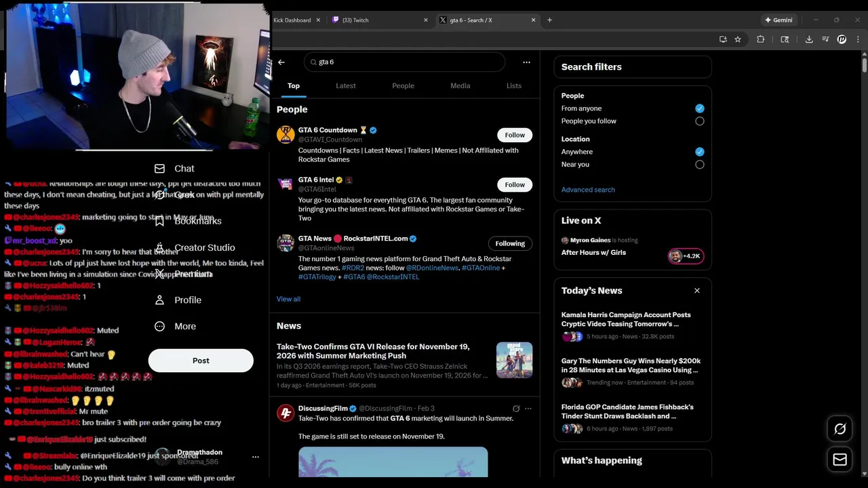Open Chat from X sidebar

(x=175, y=169)
